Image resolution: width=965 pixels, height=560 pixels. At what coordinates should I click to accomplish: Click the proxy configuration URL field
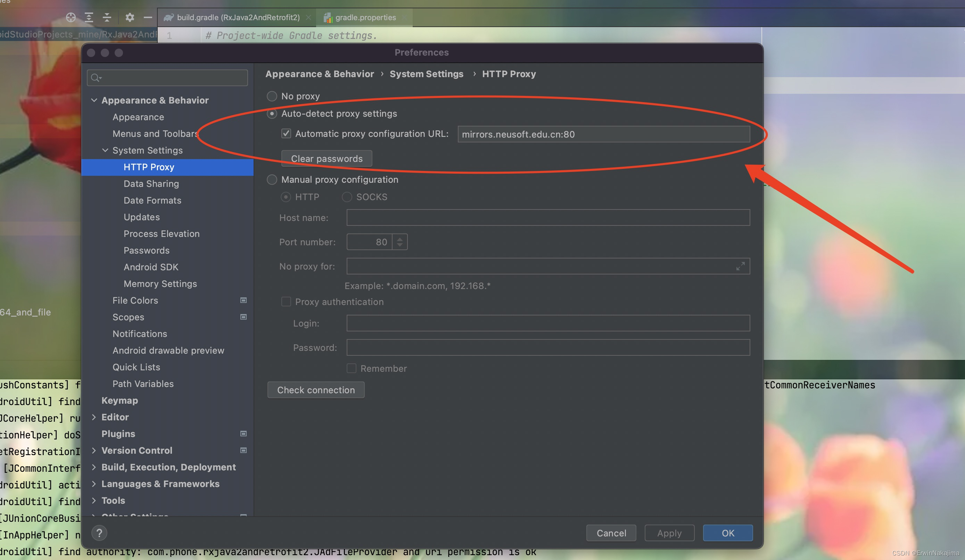click(x=604, y=134)
